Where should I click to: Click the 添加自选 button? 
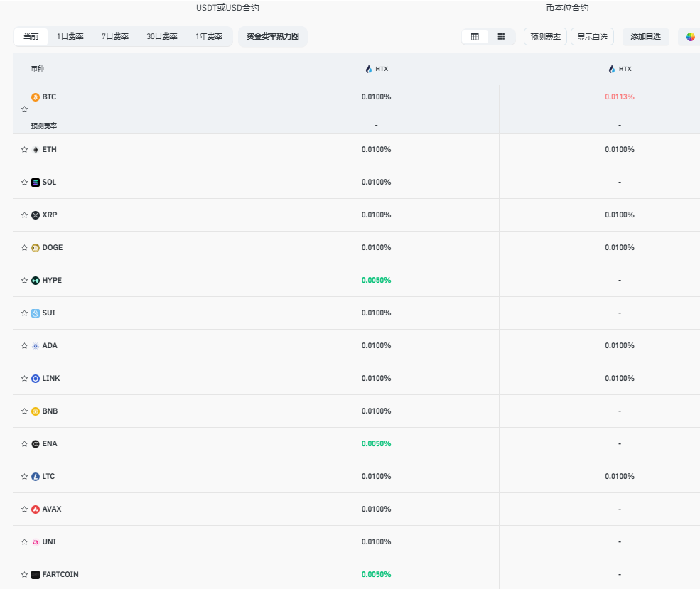tap(645, 37)
